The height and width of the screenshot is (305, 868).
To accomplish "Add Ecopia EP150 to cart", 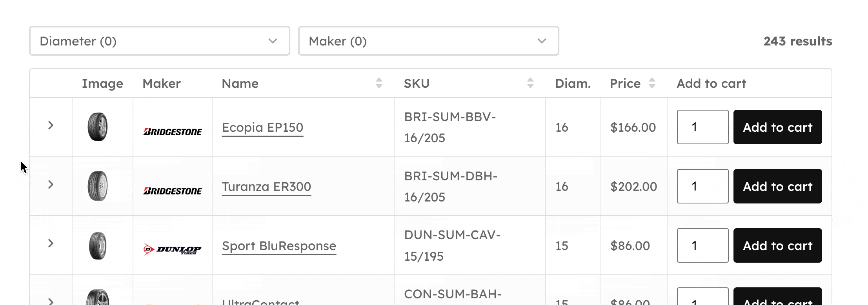I will [x=777, y=127].
